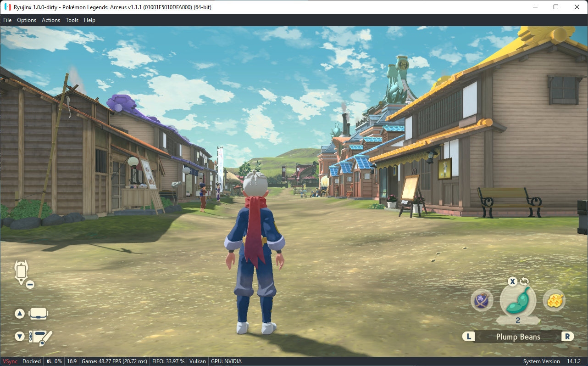Click the Ryujinx logo in title bar

[7, 7]
